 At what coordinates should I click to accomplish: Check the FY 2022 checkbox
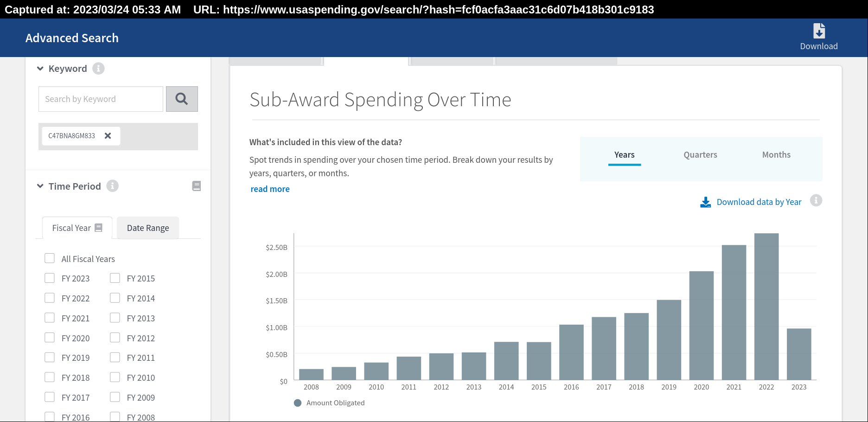[50, 298]
